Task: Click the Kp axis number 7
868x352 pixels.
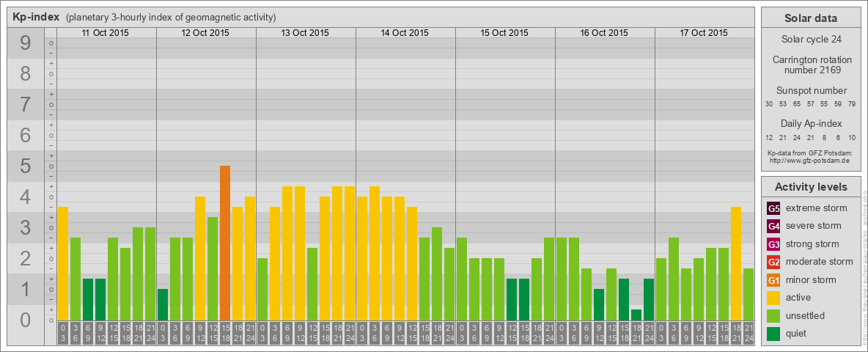Action: [26, 105]
